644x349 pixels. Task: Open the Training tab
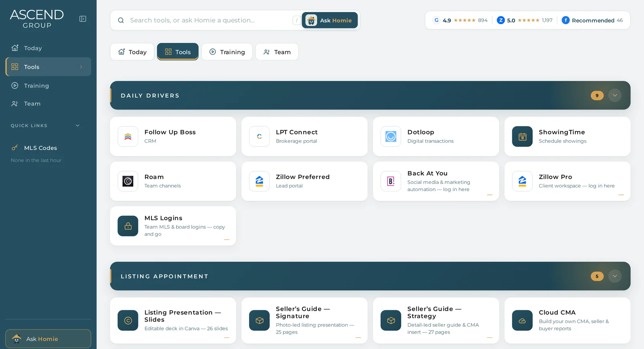(x=227, y=52)
